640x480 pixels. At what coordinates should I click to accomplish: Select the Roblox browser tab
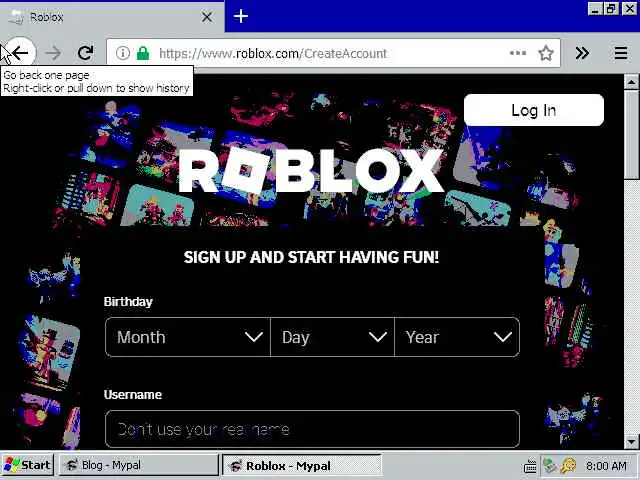point(112,17)
